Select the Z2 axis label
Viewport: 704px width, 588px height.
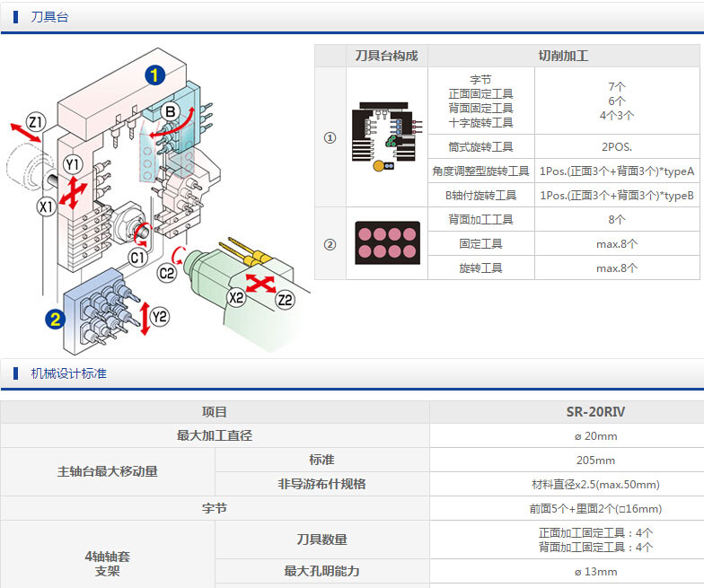click(285, 301)
